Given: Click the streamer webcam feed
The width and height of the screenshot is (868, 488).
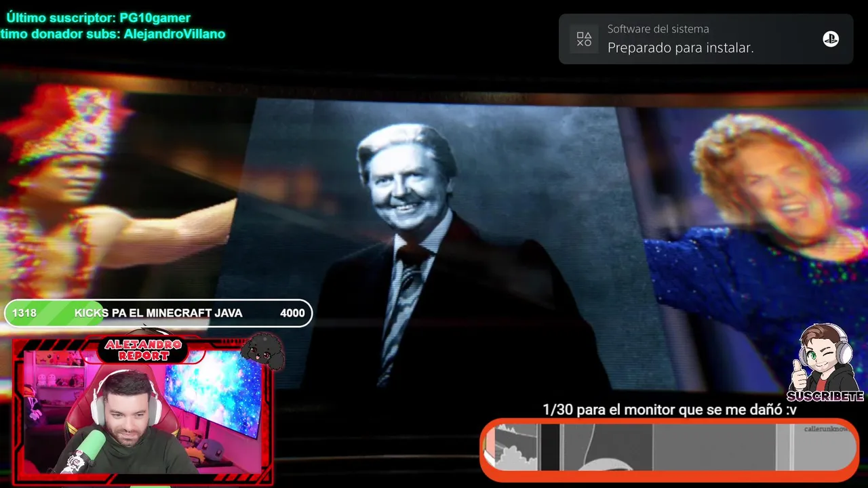Looking at the screenshot, I should pyautogui.click(x=144, y=412).
